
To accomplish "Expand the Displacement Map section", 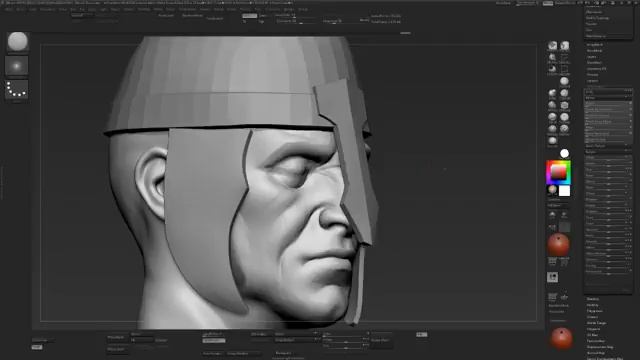I will (x=600, y=347).
